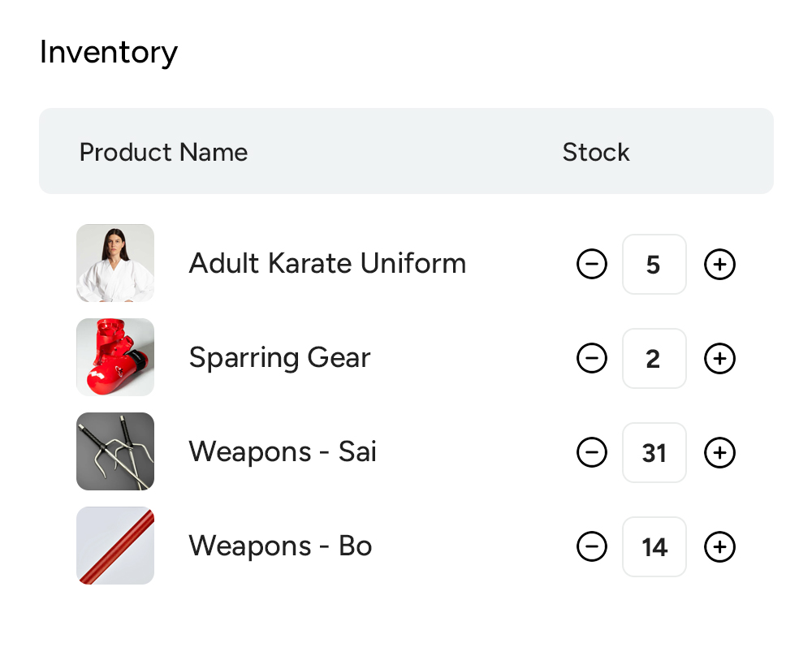
Task: Focus the Weapons - Sai quantity field
Action: pos(654,452)
